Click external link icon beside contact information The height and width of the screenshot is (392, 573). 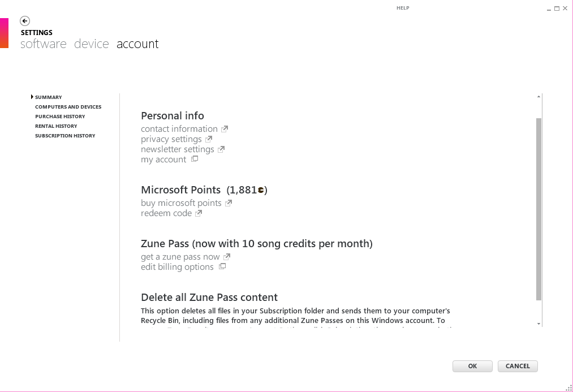225,129
